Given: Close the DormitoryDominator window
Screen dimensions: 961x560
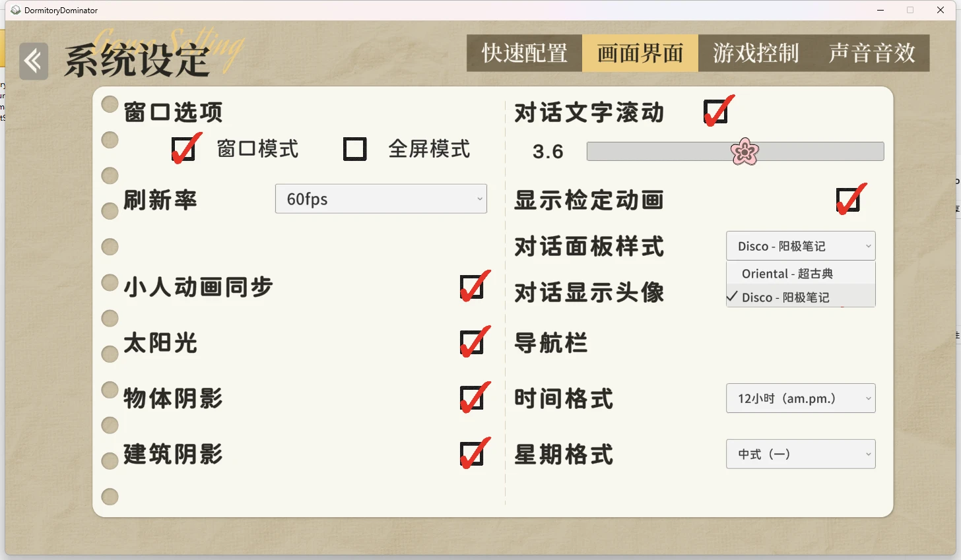Looking at the screenshot, I should (x=941, y=10).
